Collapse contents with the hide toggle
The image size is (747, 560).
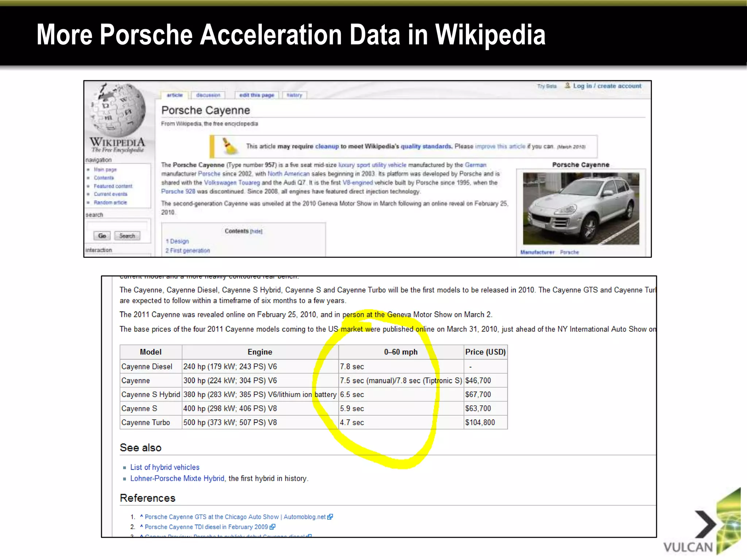(x=256, y=231)
